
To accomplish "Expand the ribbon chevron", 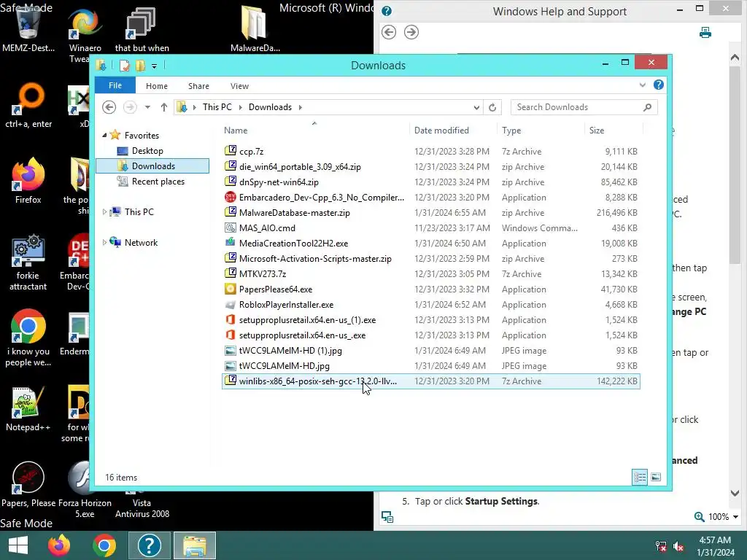I will point(642,85).
